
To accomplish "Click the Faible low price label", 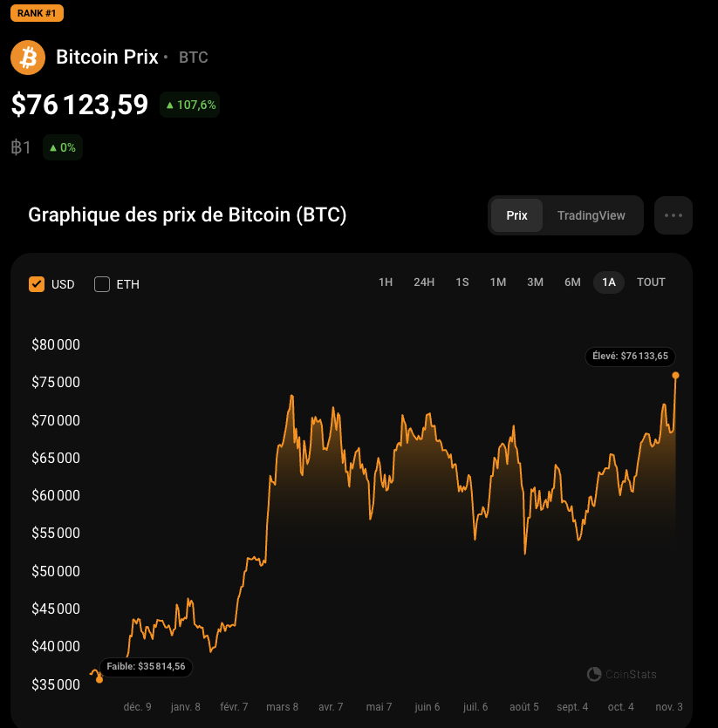I will (x=146, y=667).
